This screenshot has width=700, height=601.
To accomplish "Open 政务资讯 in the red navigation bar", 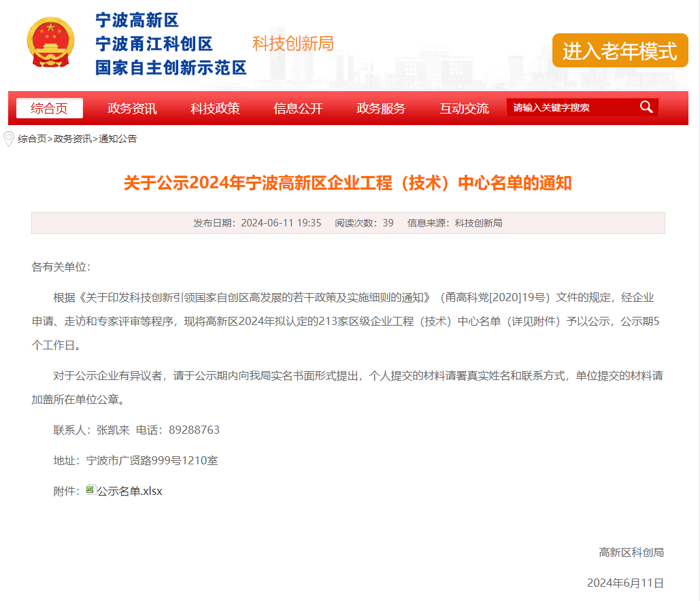I will 133,108.
